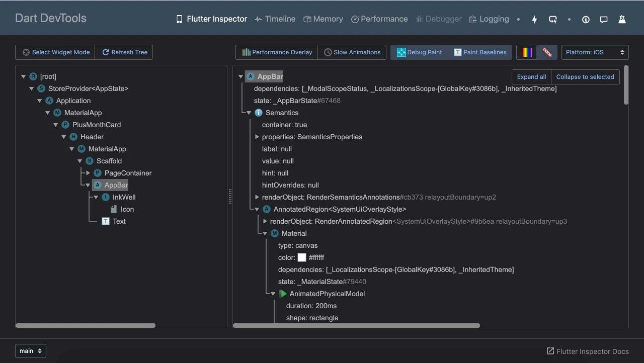Collapse the PlusMonthCard node arrow

pyautogui.click(x=55, y=125)
